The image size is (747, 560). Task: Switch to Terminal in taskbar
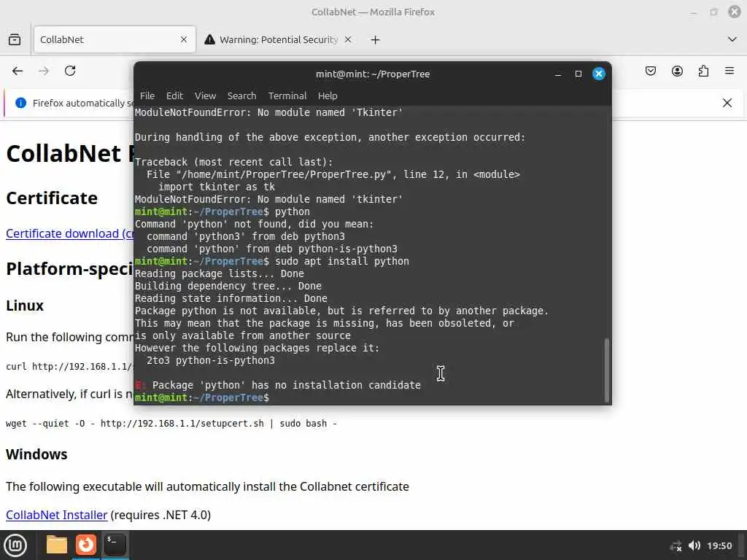tap(115, 545)
